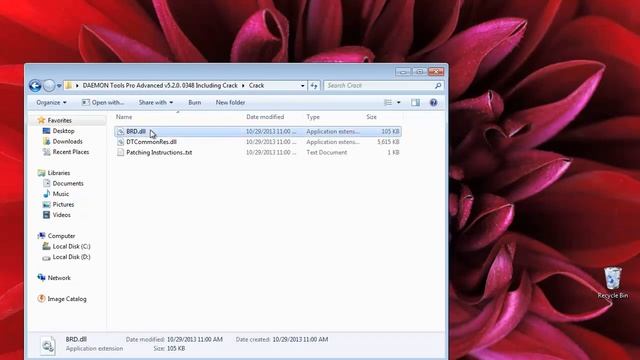Change your view icon button
Screen dimensions: 640x360
click(x=388, y=102)
